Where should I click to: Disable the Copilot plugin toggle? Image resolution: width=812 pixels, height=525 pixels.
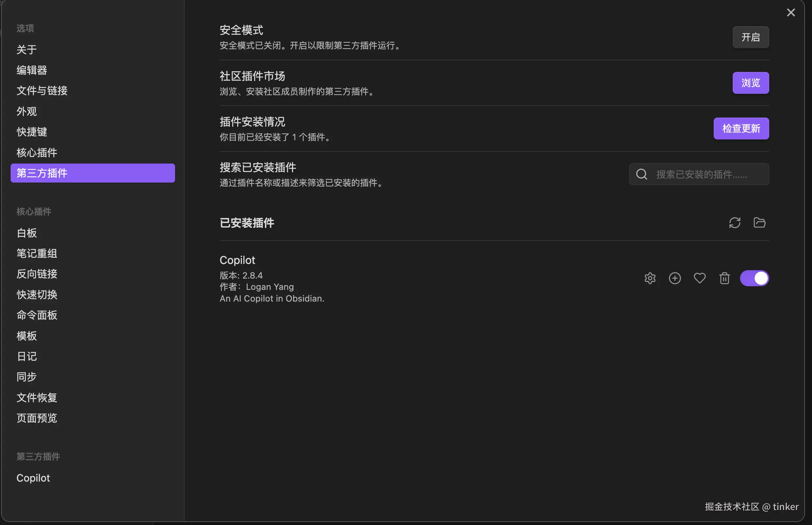tap(754, 278)
